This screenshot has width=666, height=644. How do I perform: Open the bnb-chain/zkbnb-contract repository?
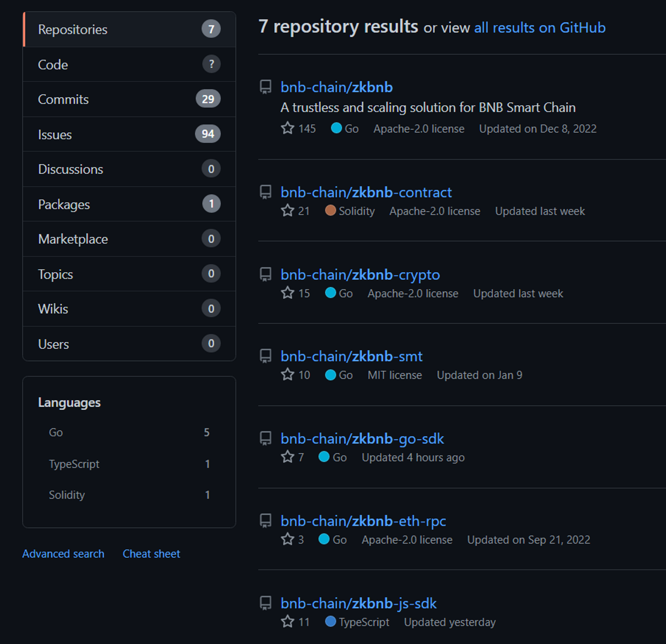366,192
